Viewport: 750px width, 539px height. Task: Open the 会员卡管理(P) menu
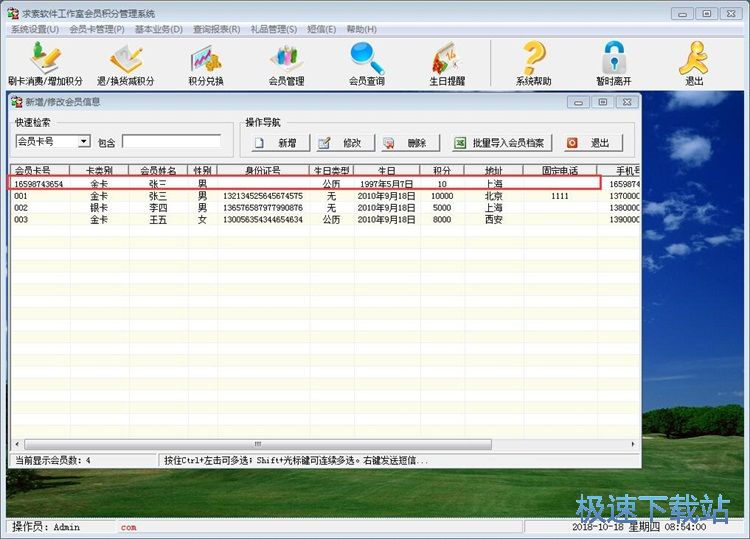point(97,29)
